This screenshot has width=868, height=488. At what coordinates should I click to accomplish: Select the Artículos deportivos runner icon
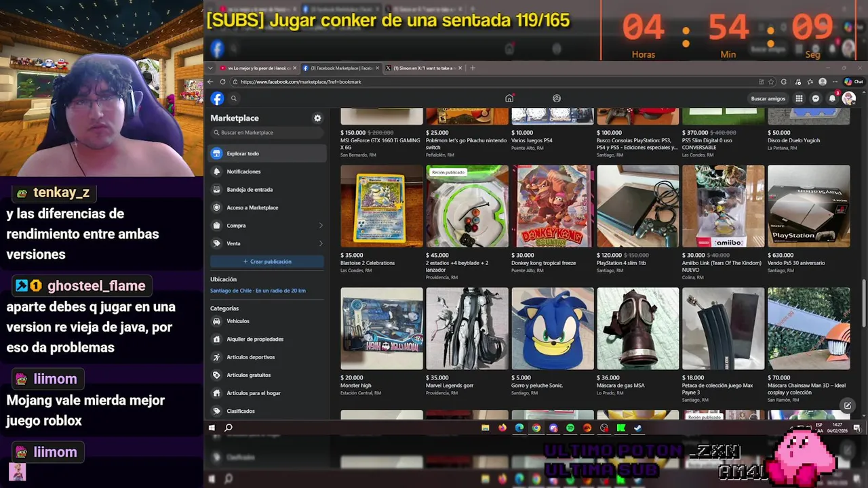coord(216,357)
